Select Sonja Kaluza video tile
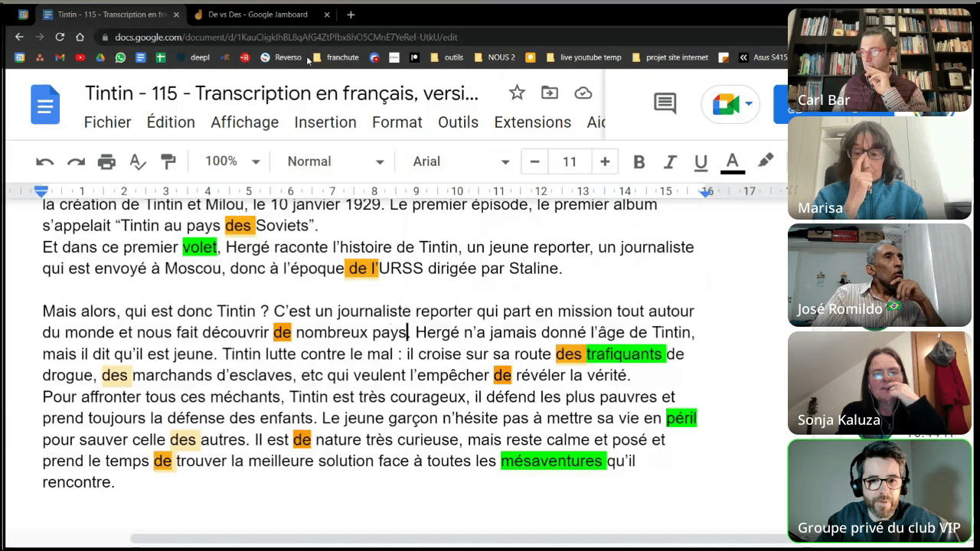Viewport: 980px width, 551px height. pos(880,383)
